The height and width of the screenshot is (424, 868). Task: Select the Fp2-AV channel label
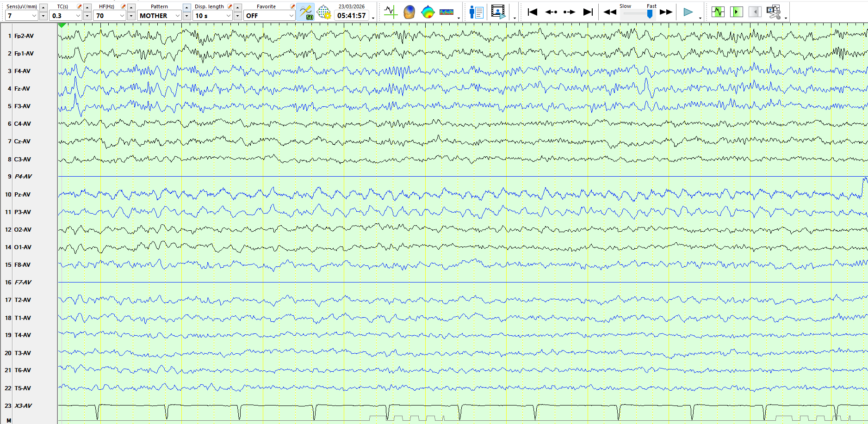coord(24,36)
